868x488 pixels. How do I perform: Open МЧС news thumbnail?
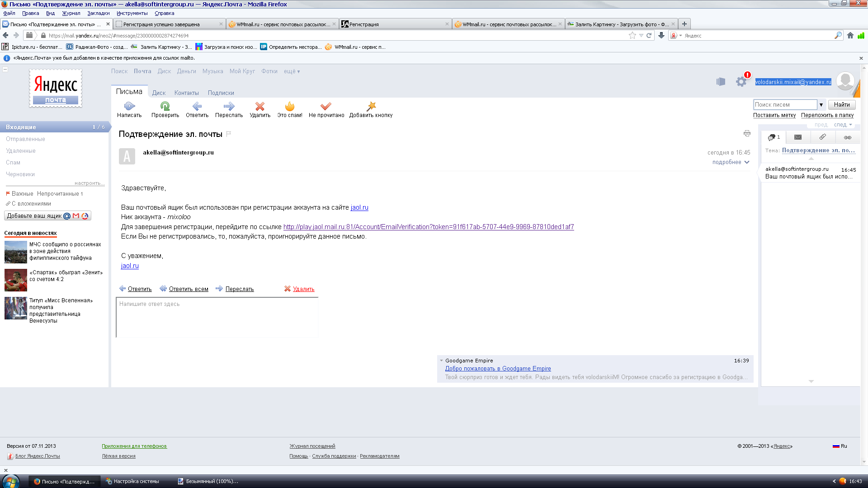(16, 252)
